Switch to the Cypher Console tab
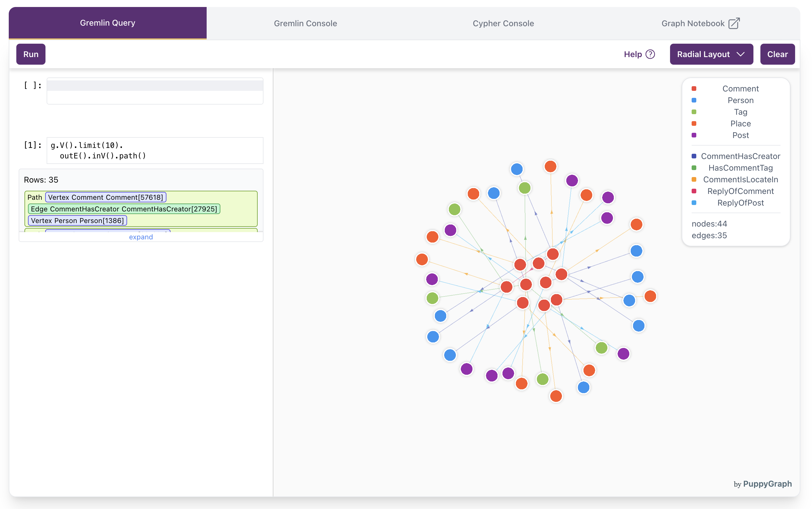This screenshot has height=509, width=812. coord(503,23)
